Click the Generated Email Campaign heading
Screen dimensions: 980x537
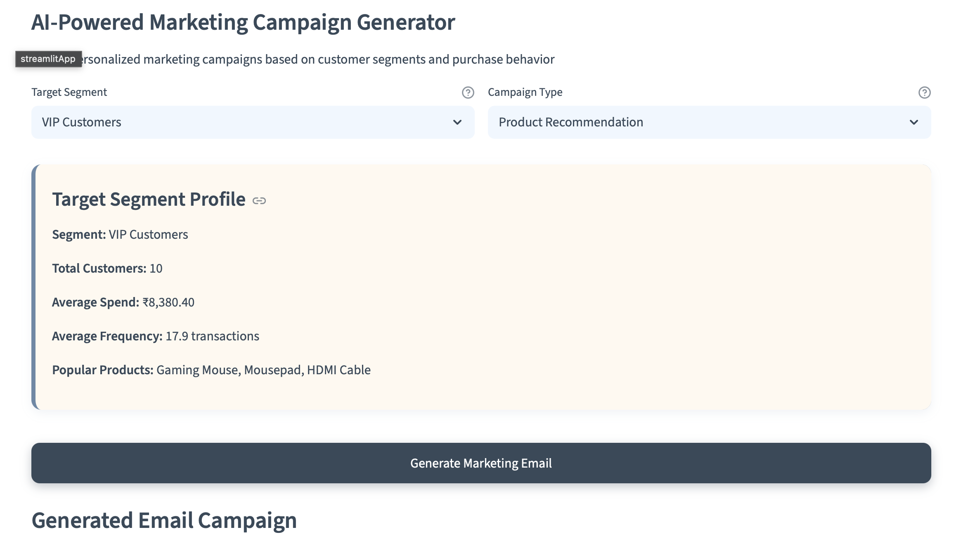point(164,520)
